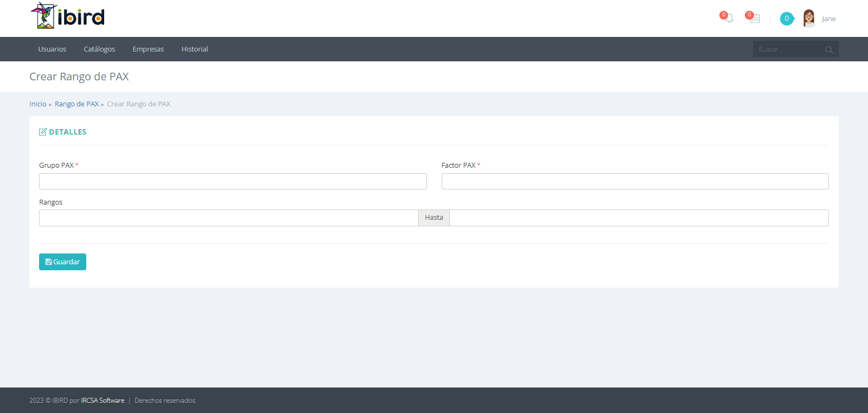Open the notifications bell icon
868x413 pixels.
729,18
